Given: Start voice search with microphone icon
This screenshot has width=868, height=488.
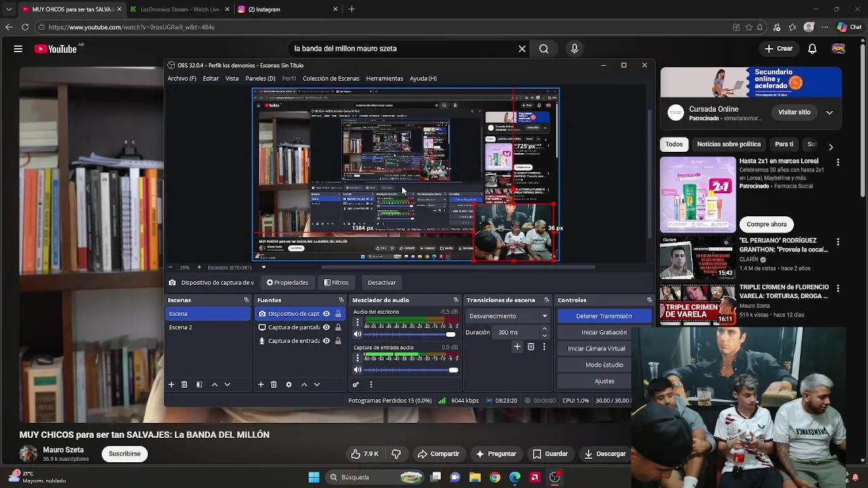Looking at the screenshot, I should [x=574, y=49].
